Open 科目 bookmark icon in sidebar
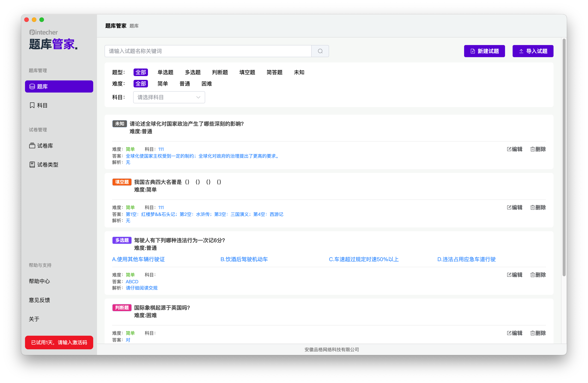Screen dimensions: 588x383 32,105
